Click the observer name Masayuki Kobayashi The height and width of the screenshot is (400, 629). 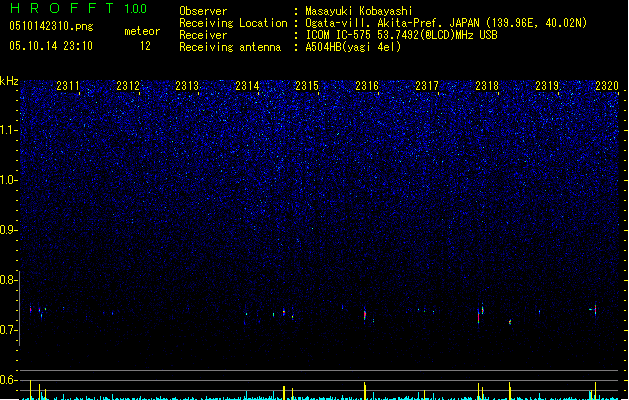[359, 11]
